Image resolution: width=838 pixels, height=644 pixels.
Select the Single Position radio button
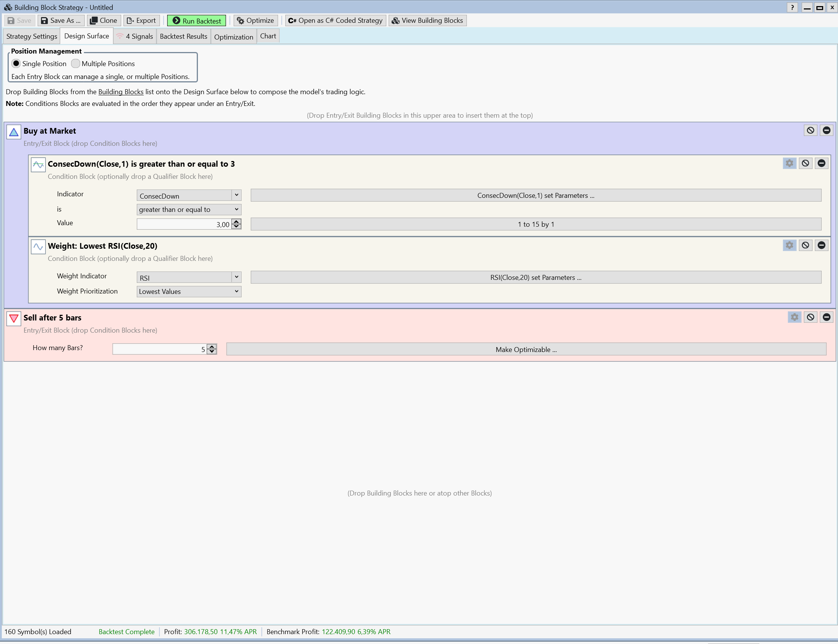[16, 64]
